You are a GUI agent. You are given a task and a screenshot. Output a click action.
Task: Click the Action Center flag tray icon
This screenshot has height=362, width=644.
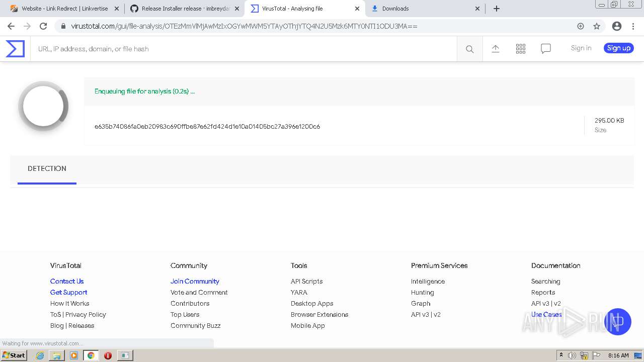click(596, 355)
